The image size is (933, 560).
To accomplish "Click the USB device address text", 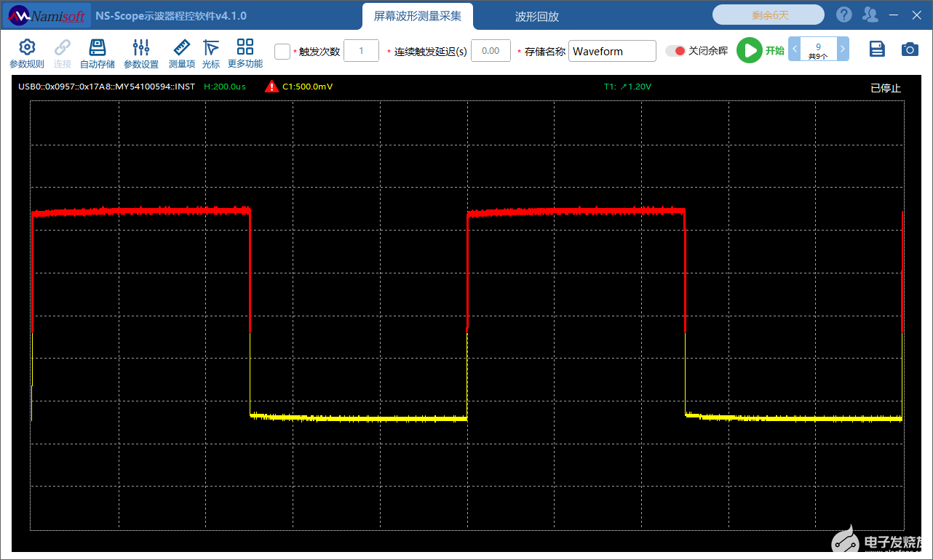I will [x=106, y=87].
